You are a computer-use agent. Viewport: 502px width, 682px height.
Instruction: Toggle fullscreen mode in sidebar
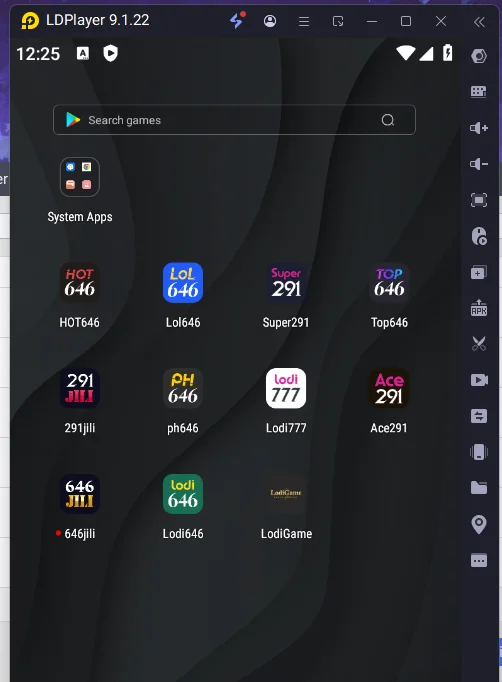click(x=479, y=200)
